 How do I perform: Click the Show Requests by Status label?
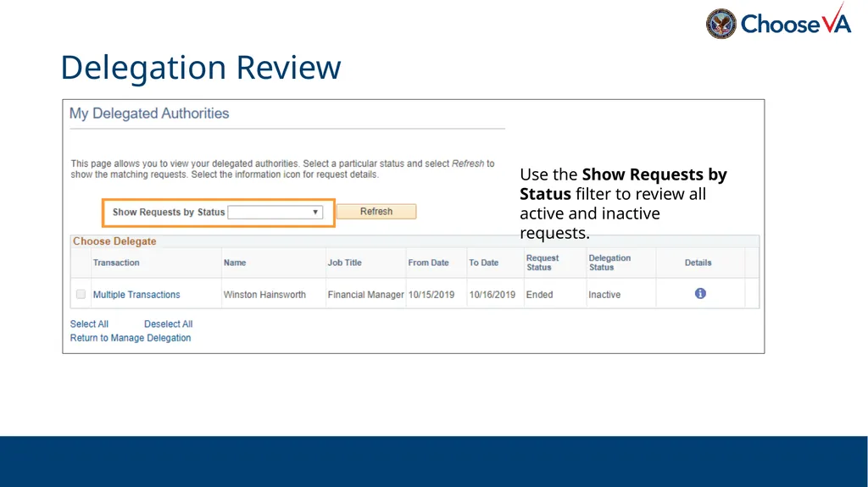(169, 212)
